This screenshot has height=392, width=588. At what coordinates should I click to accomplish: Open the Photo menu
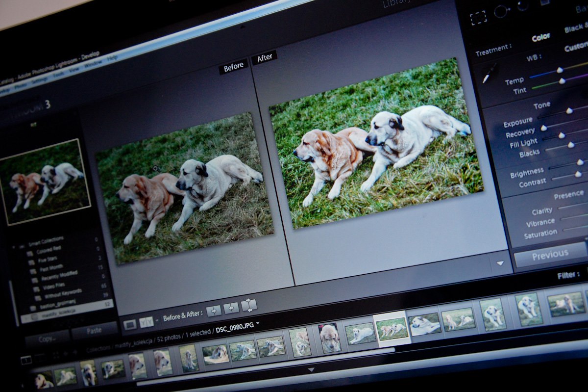tap(21, 86)
